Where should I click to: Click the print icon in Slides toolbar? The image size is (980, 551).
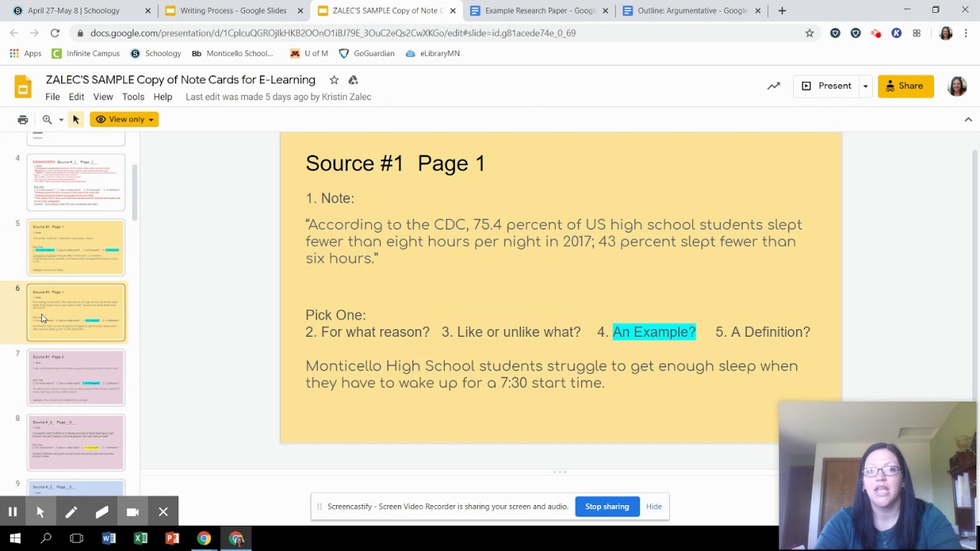23,119
